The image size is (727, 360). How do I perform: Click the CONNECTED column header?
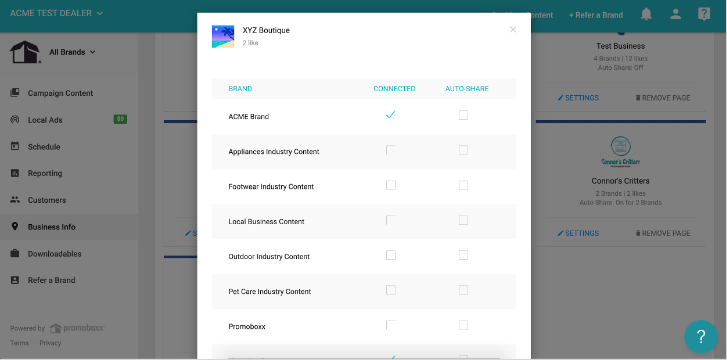pyautogui.click(x=395, y=89)
